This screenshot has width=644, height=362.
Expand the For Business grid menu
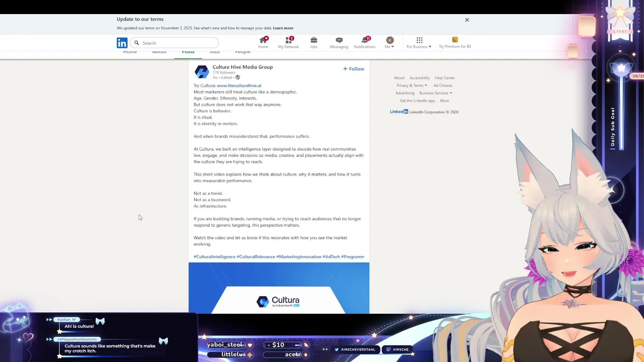tap(419, 43)
